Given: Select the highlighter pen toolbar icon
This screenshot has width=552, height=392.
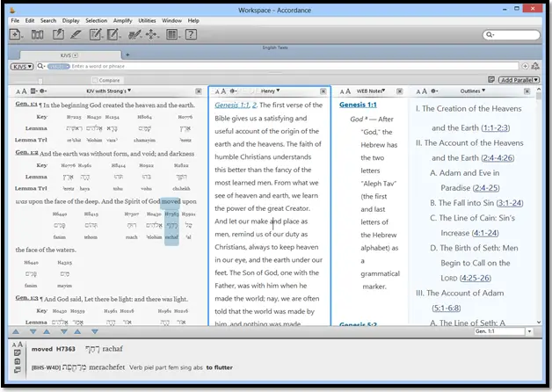Looking at the screenshot, I should pyautogui.click(x=76, y=34).
